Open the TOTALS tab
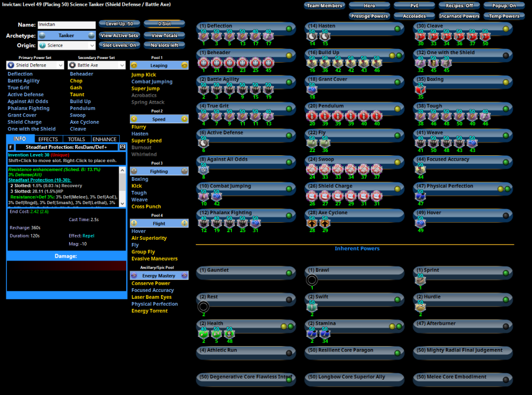The image size is (532, 395). [x=77, y=139]
